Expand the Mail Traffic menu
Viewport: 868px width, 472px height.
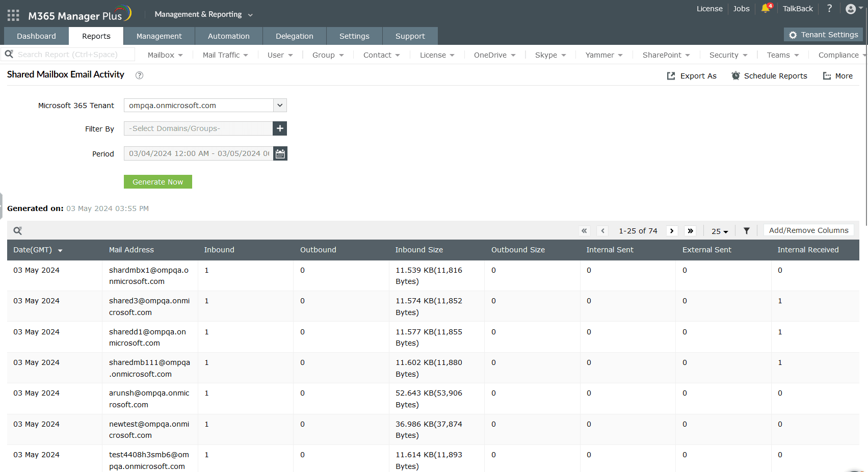pyautogui.click(x=225, y=55)
